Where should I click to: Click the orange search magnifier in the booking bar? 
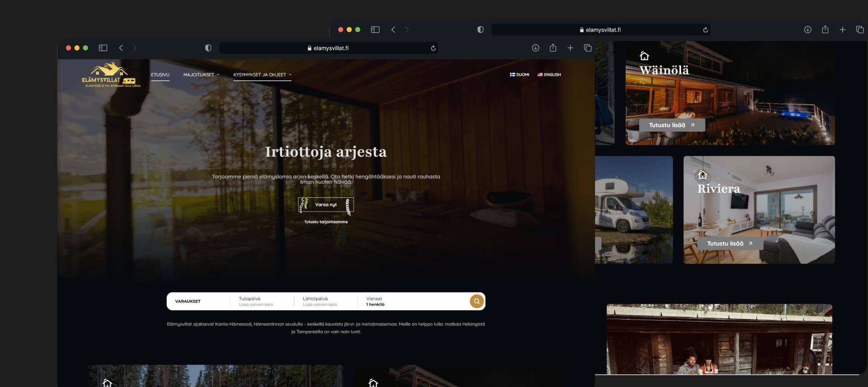pos(476,301)
